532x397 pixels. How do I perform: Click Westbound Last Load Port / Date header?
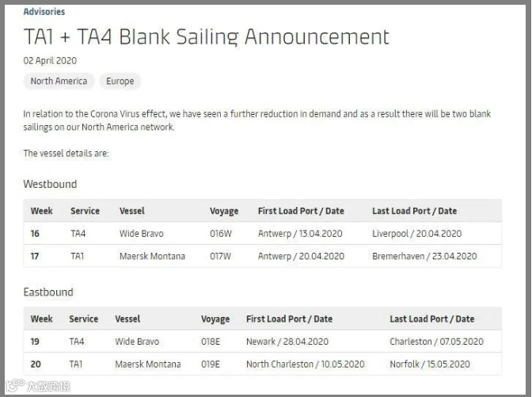[x=414, y=211]
